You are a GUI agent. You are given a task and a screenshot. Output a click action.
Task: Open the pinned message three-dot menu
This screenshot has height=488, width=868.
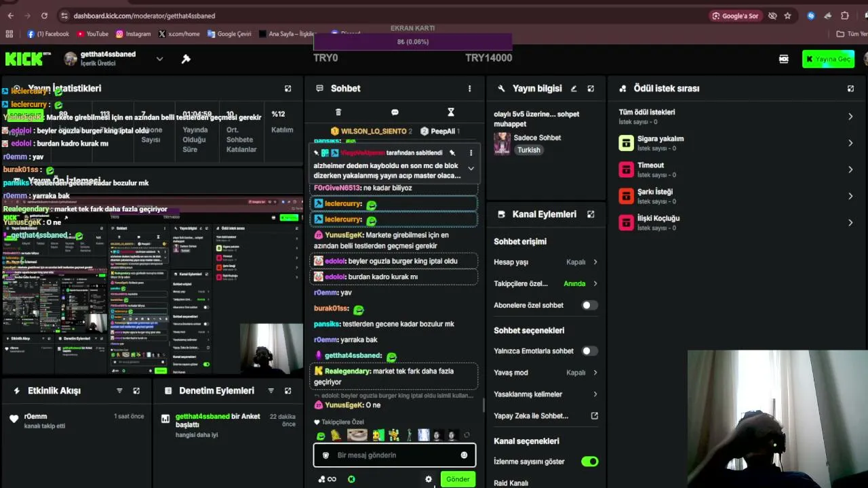(x=471, y=153)
